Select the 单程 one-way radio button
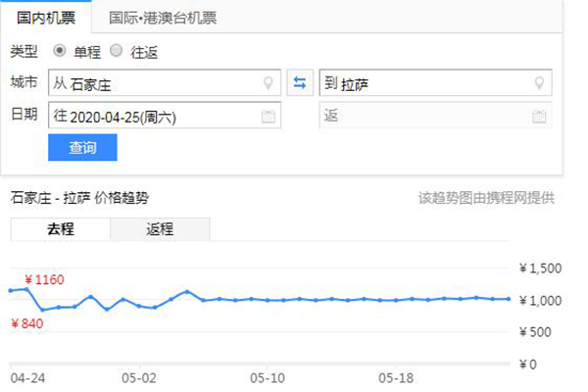This screenshot has width=588, height=392. click(x=60, y=50)
